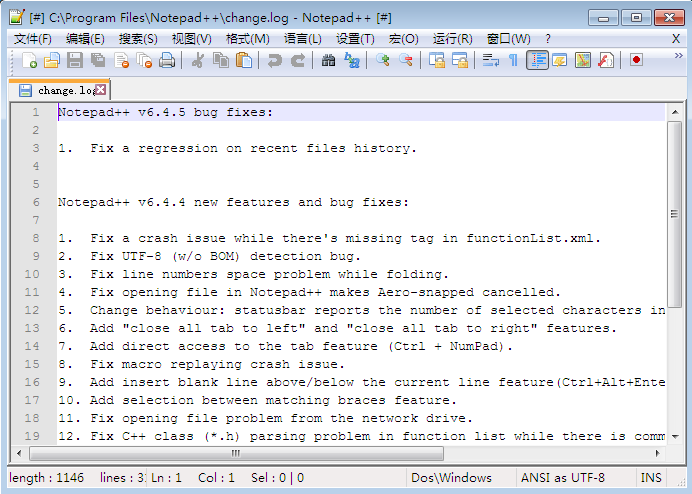Screen dimensions: 692x494
Task: Toggle the Show indent guide icon
Action: (x=537, y=60)
